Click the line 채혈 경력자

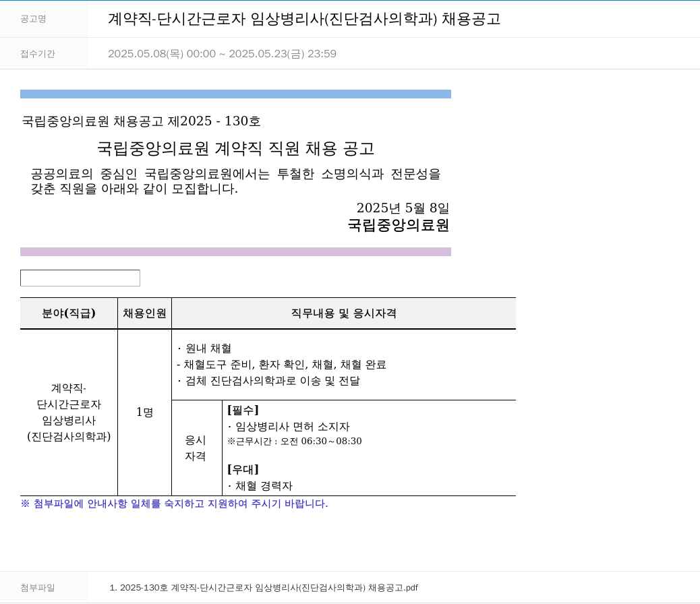260,486
